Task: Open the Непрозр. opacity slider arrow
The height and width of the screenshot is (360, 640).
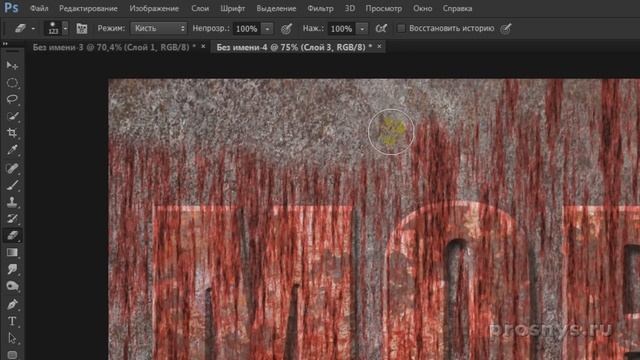Action: pos(267,29)
